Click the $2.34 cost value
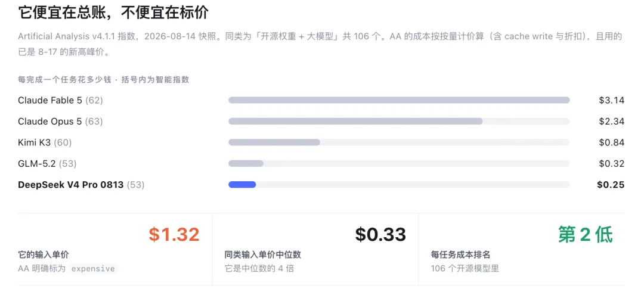The image size is (644, 295). coord(612,122)
